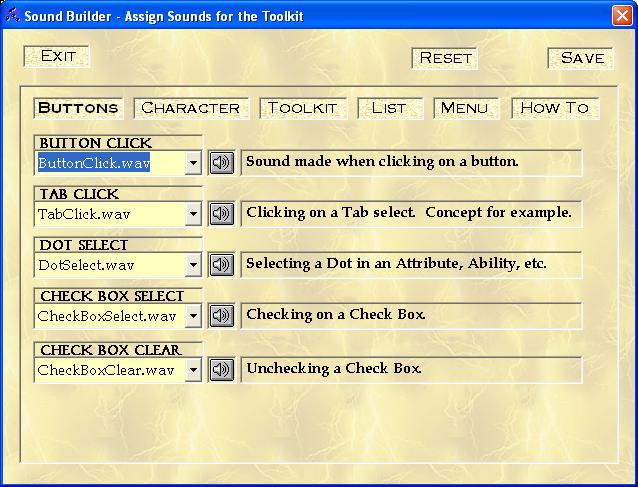Image resolution: width=638 pixels, height=487 pixels.
Task: Open the Dot Select sound dropdown
Action: (193, 265)
